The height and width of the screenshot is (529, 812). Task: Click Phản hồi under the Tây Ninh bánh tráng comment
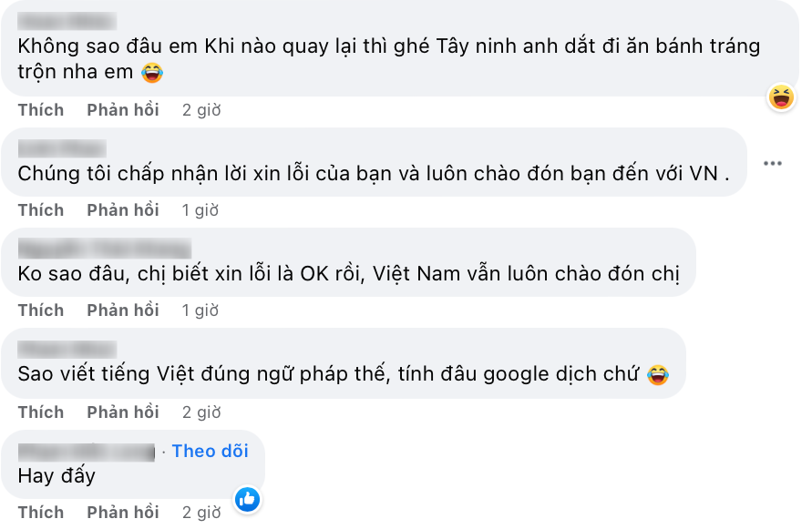click(123, 110)
